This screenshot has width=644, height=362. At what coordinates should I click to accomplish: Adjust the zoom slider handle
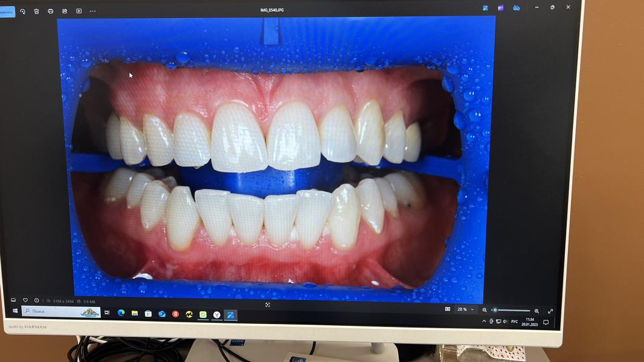coord(495,310)
